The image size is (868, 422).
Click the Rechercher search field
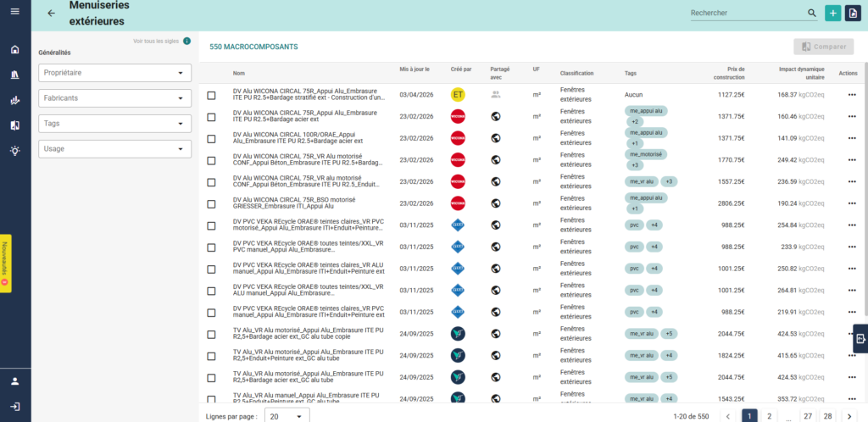click(744, 14)
